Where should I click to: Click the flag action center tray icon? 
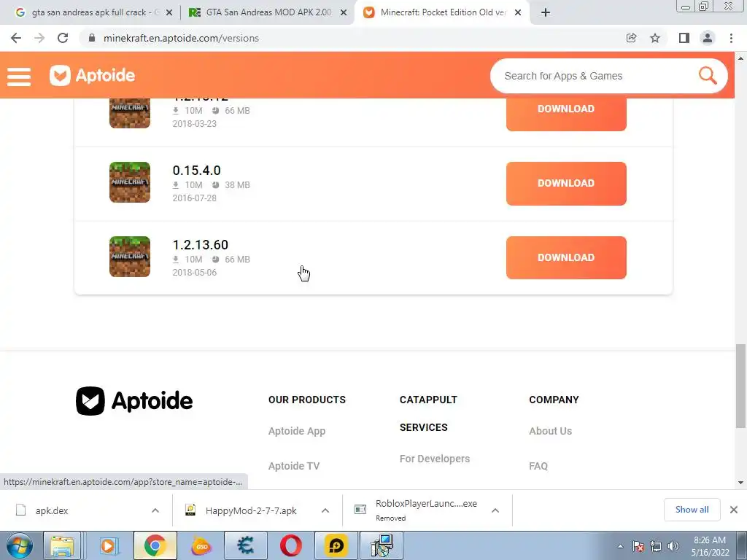click(638, 546)
